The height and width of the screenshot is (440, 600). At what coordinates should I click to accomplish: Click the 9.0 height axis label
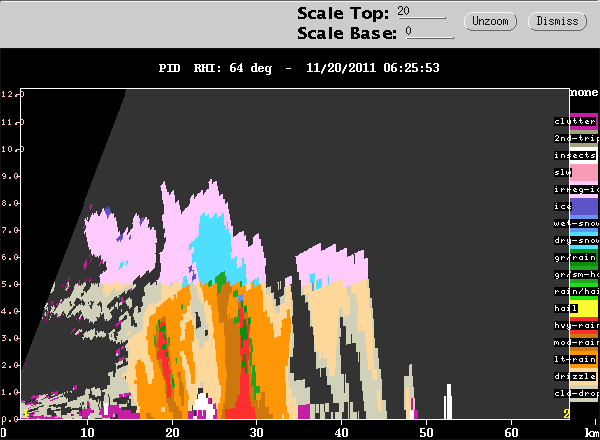click(x=10, y=176)
